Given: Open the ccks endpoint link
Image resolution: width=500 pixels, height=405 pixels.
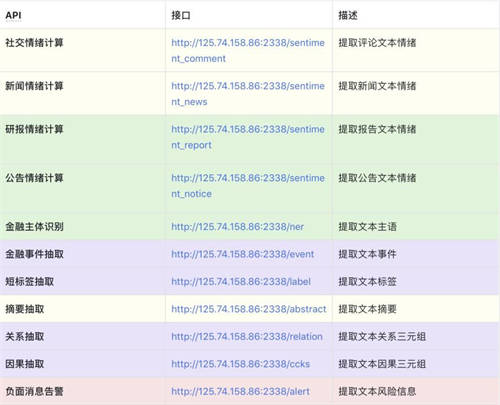Looking at the screenshot, I should pyautogui.click(x=241, y=364).
